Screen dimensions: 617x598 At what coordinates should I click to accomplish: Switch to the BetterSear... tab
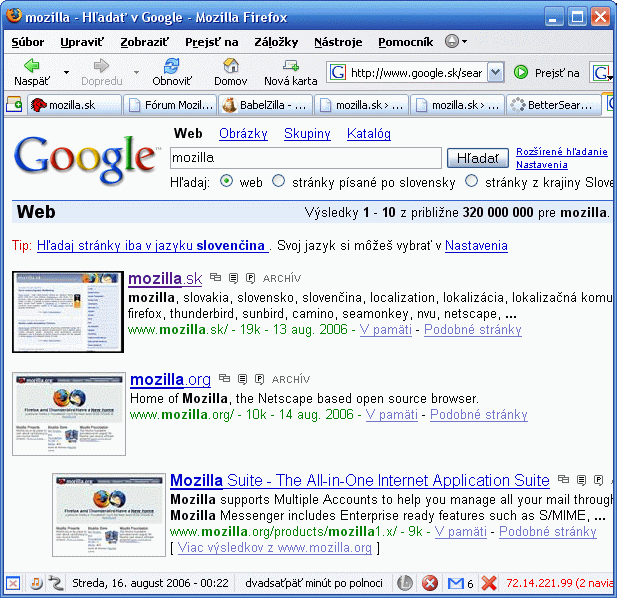553,105
